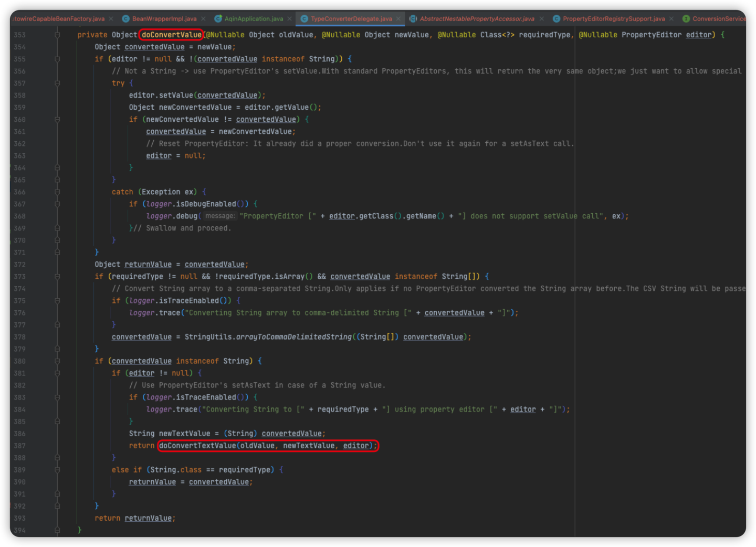Click 'isArray' on line 373

290,277
